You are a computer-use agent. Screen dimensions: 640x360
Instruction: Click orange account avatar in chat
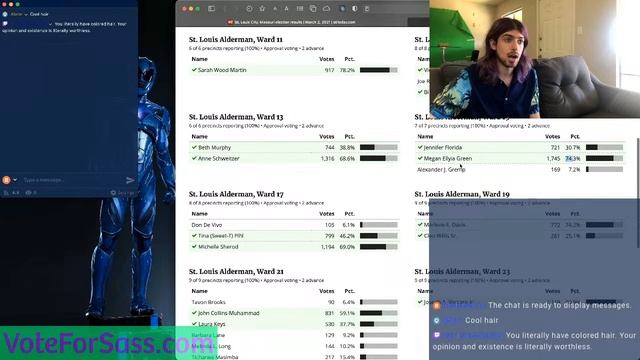pyautogui.click(x=6, y=180)
